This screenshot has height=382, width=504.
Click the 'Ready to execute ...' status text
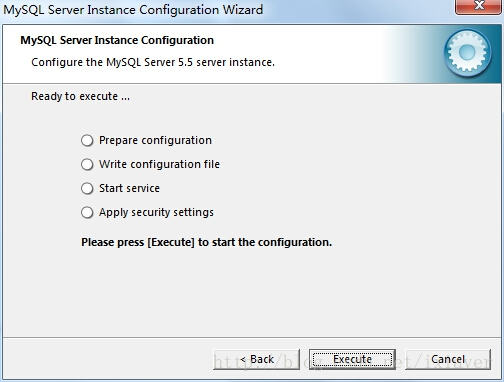80,96
